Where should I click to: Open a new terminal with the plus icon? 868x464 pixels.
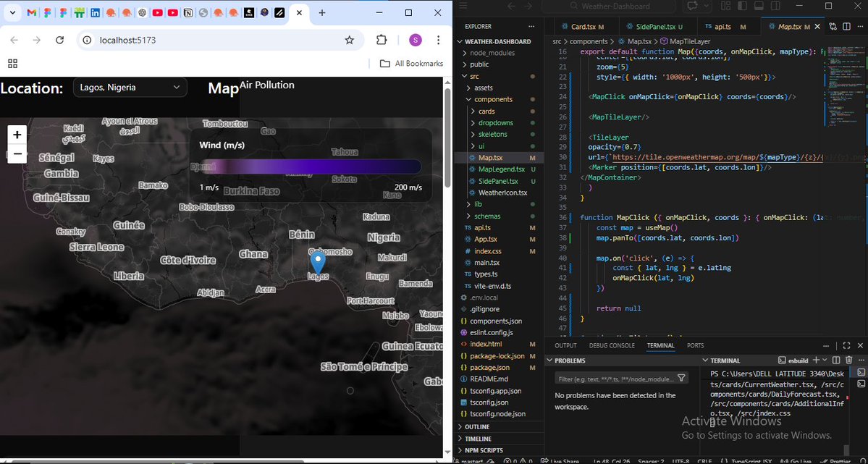816,360
